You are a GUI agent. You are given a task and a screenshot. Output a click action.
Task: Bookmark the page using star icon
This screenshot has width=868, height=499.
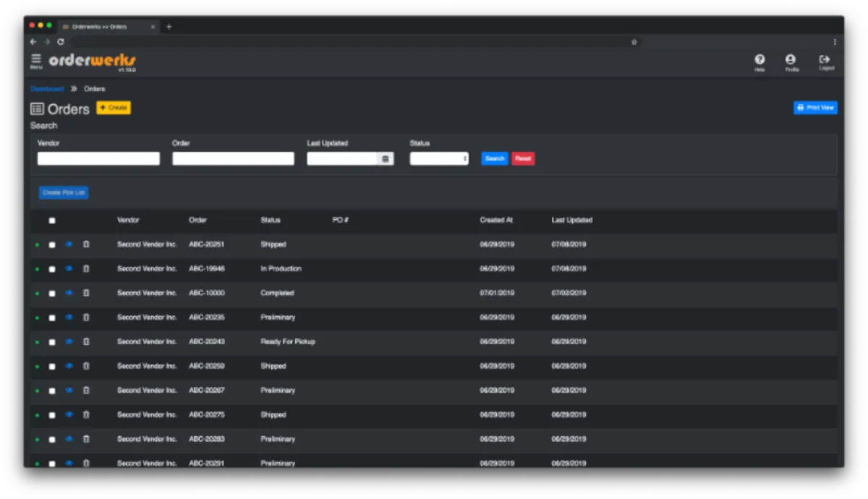pos(634,42)
